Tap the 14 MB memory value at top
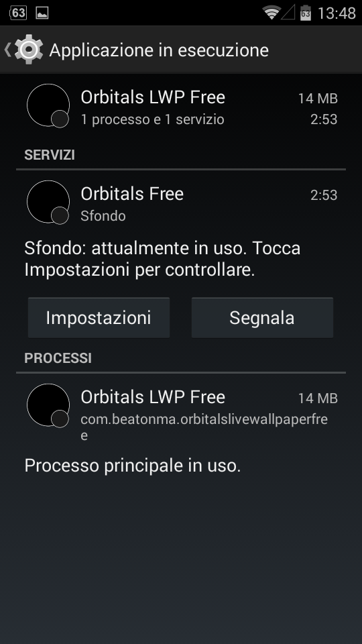The width and height of the screenshot is (362, 644). click(x=318, y=99)
